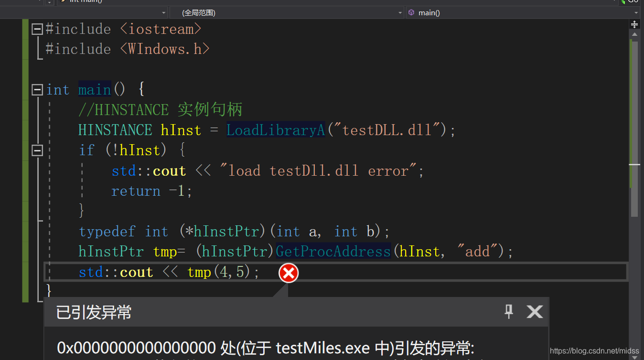Screen dimensions: 644x360
Task: Click the <iostream> include text
Action: [x=161, y=29]
